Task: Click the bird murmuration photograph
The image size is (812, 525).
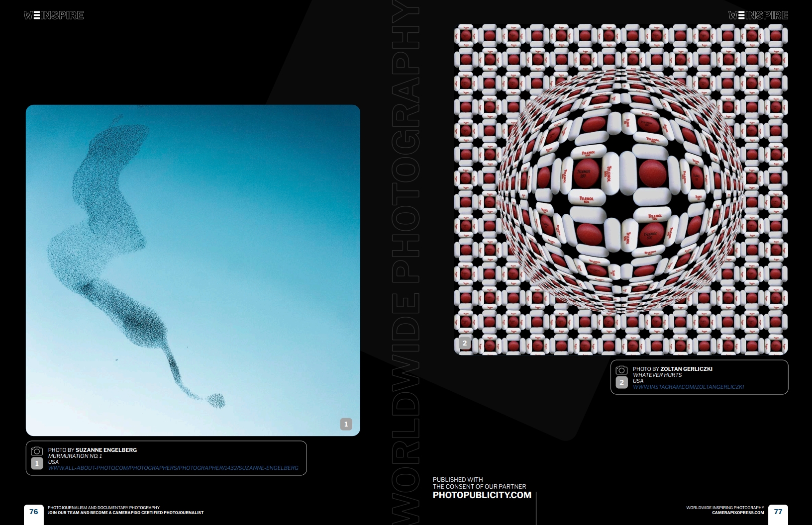Action: [193, 270]
